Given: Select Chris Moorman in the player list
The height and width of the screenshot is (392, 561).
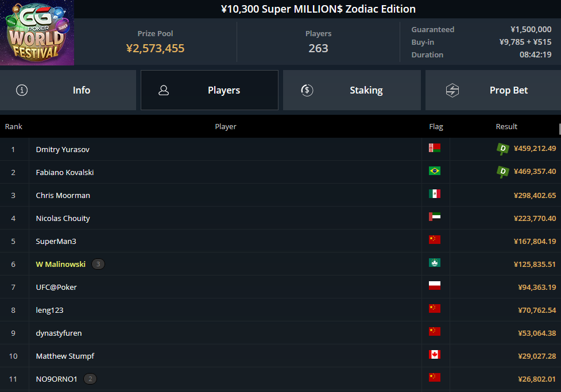Looking at the screenshot, I should pos(280,195).
